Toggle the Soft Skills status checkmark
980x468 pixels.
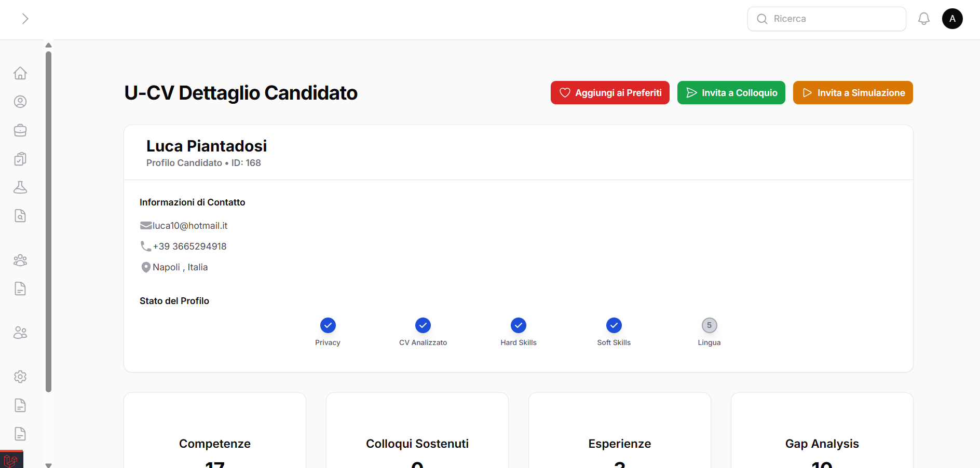pos(614,325)
